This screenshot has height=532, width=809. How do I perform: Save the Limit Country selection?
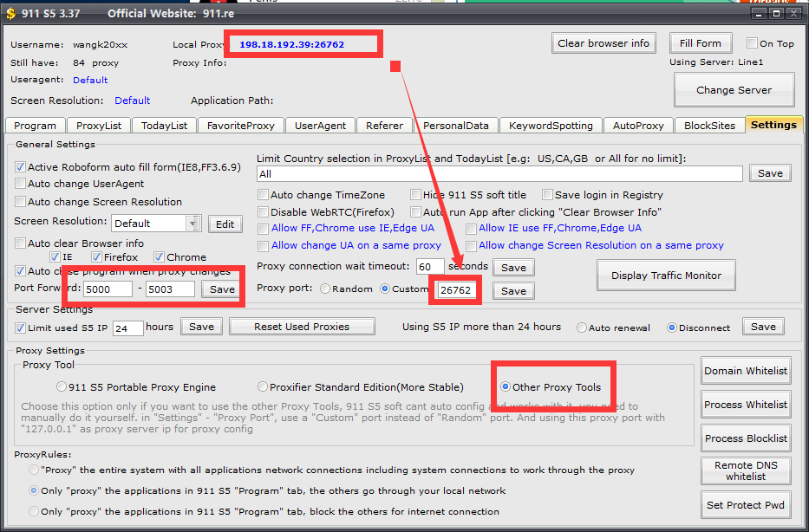coord(770,173)
